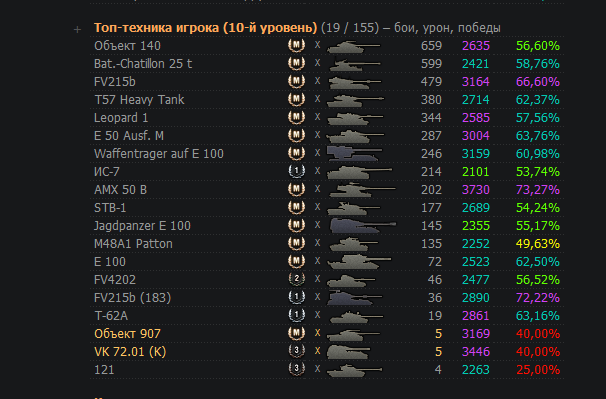Screen dimensions: 606x399
Task: Select the 'E 100' tank name
Action: click(110, 261)
